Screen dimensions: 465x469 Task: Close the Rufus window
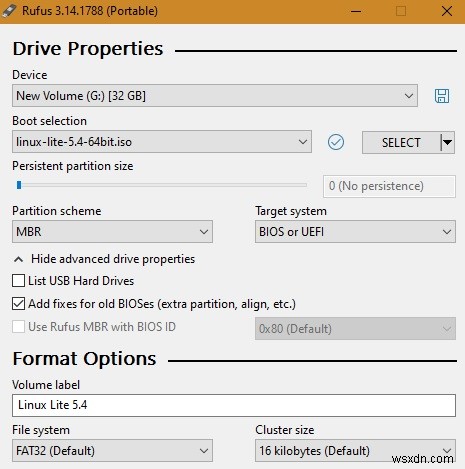[x=447, y=11]
